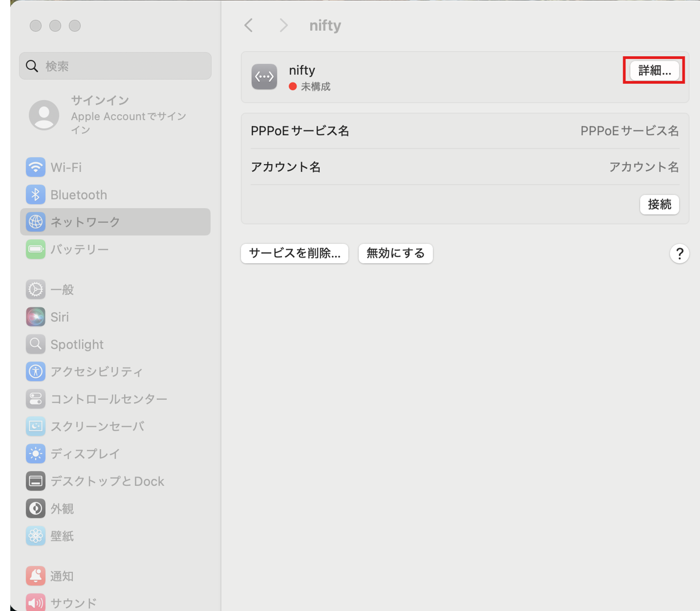Click the コントロールセンター icon
Viewport: 700px width, 611px height.
36,399
